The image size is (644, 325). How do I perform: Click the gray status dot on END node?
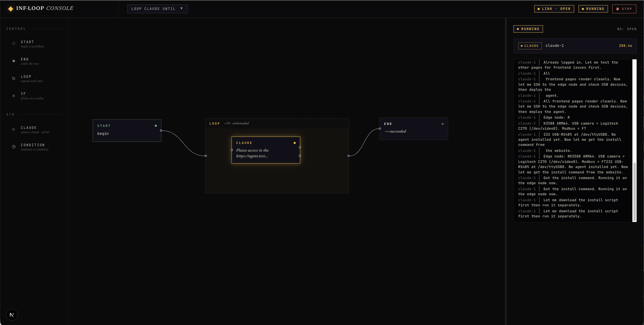coord(443,124)
